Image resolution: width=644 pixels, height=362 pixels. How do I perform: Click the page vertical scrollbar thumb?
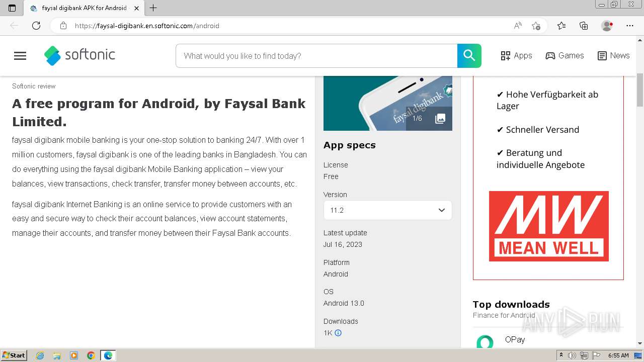pos(640,90)
